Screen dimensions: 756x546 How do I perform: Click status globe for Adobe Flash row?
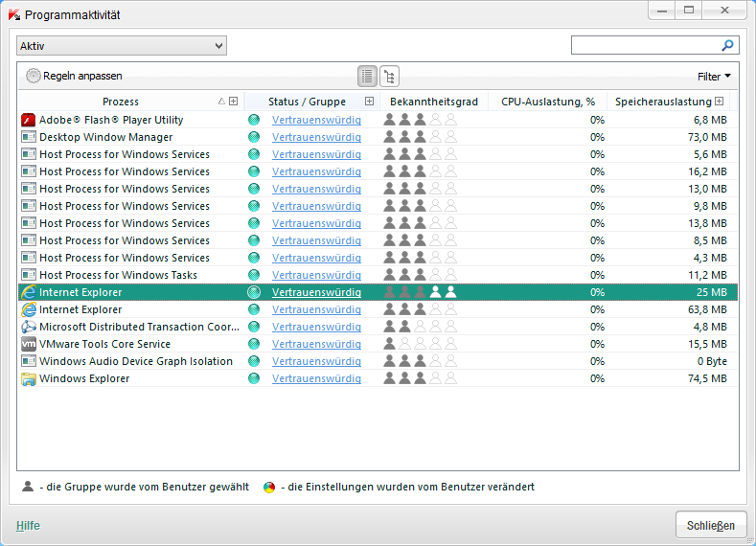254,120
